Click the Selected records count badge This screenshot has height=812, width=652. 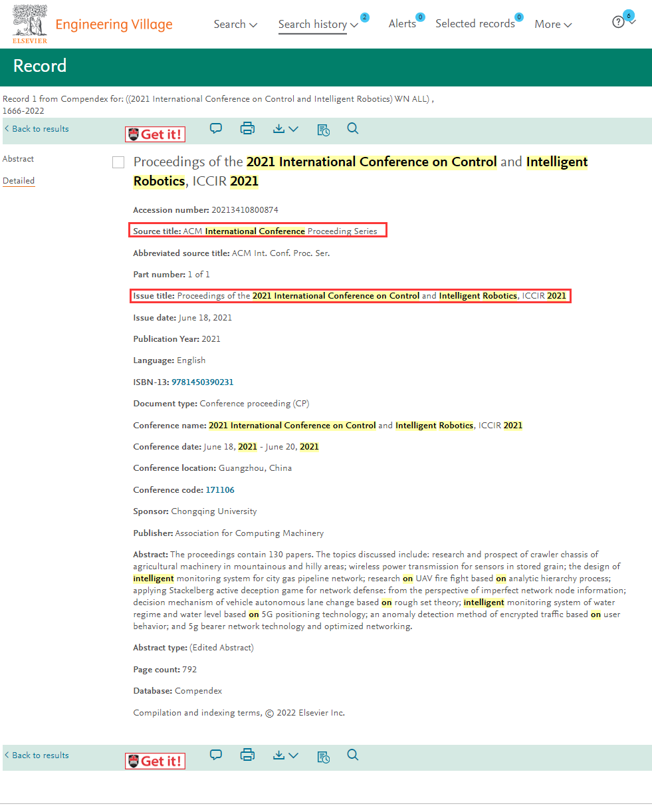coord(518,17)
